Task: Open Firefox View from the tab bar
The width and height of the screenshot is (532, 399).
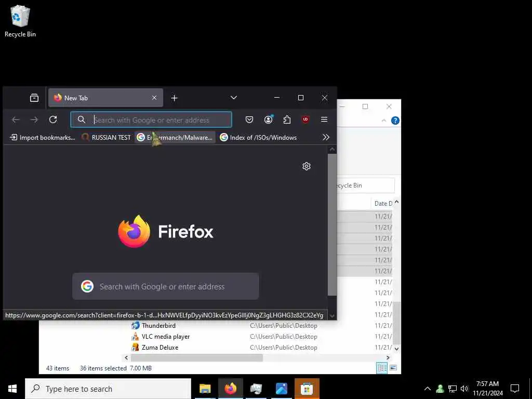Action: pyautogui.click(x=34, y=98)
